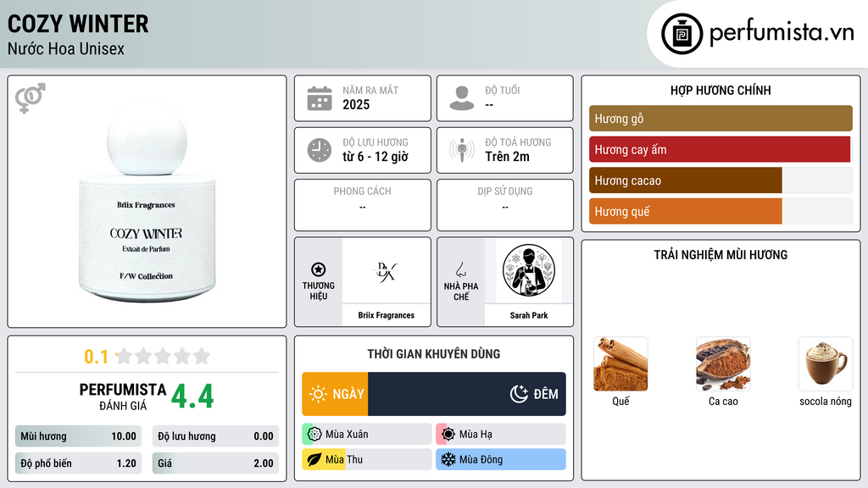Click the sun icon for Mùa Hạ
Screen dimensions: 868x488
click(448, 435)
